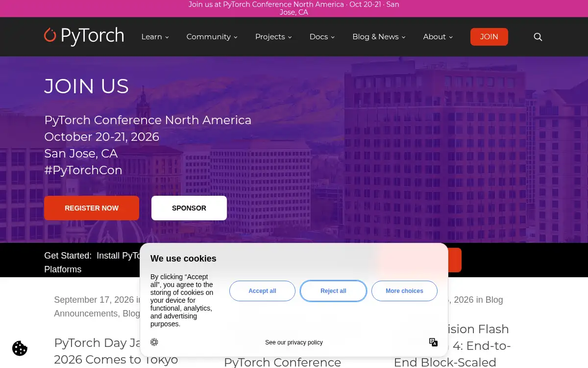The width and height of the screenshot is (588, 368).
Task: Click the #PyTorchCon hashtag text
Action: tap(83, 170)
